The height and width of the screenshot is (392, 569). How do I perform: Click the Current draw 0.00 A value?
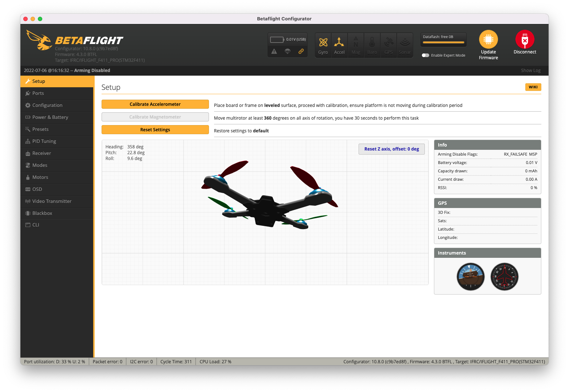531,179
